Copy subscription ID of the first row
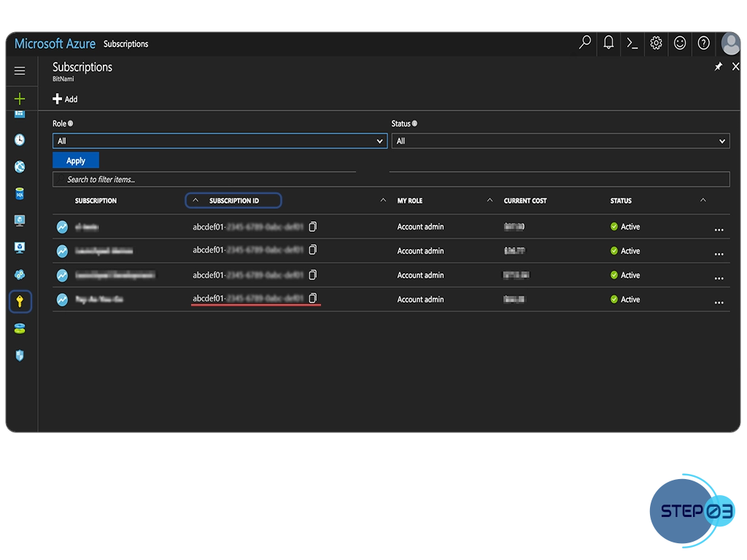 tap(313, 227)
